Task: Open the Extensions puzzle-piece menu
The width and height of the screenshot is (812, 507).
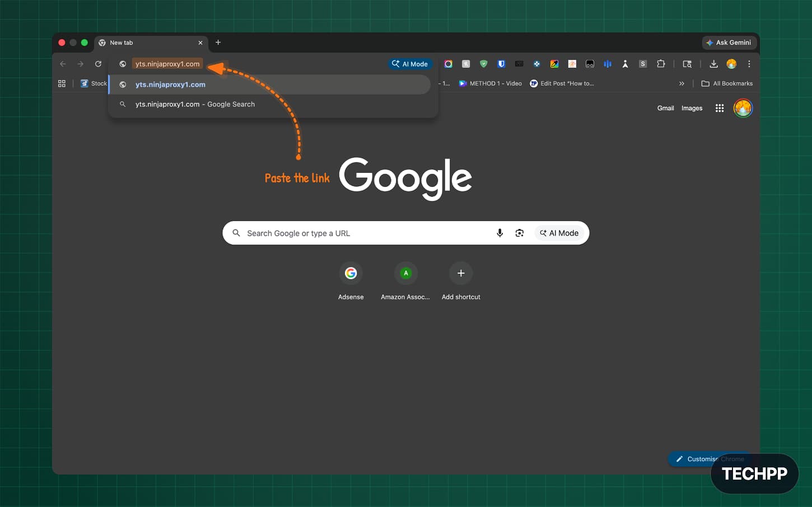Action: tap(661, 64)
